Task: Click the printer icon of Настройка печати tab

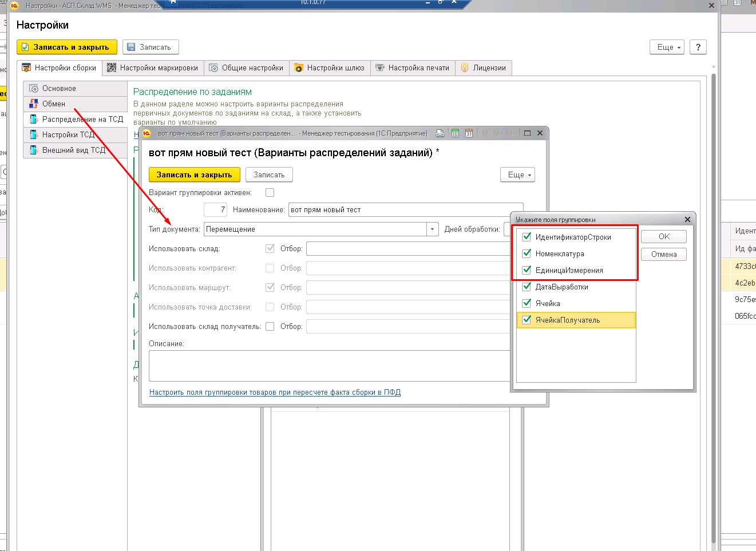Action: pos(380,68)
